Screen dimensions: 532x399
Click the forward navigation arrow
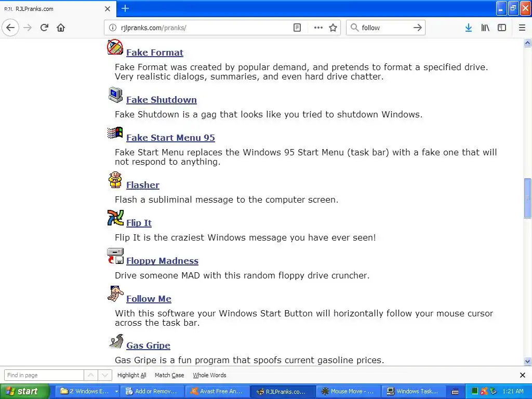coord(28,28)
